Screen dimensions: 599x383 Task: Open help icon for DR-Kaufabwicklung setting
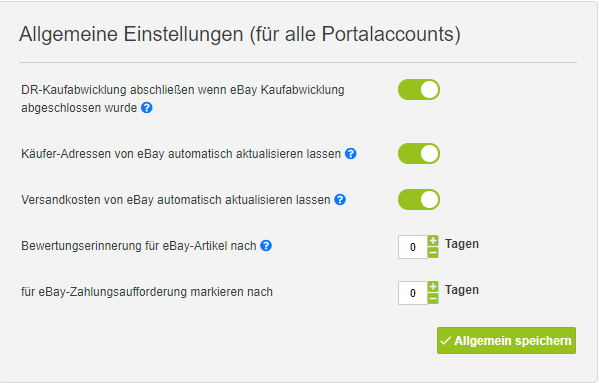click(147, 108)
